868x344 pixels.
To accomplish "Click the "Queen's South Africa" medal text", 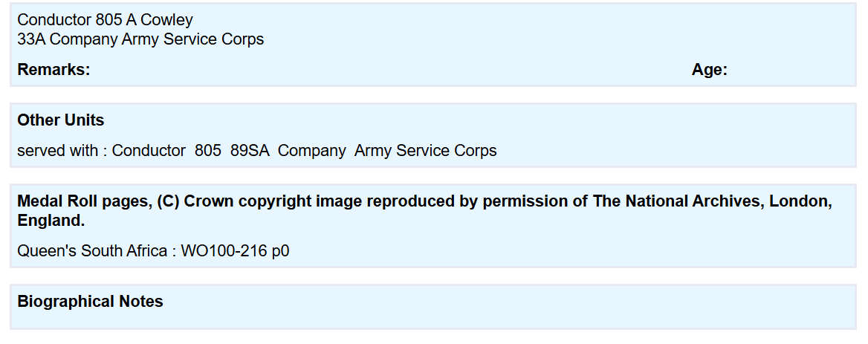I will pos(92,251).
